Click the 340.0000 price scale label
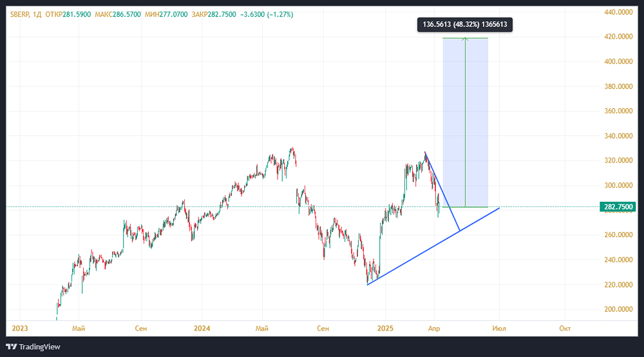 [617, 136]
